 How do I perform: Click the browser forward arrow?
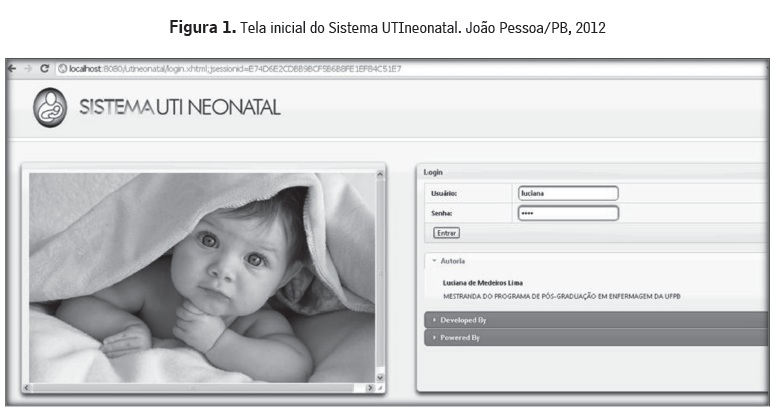pyautogui.click(x=28, y=68)
